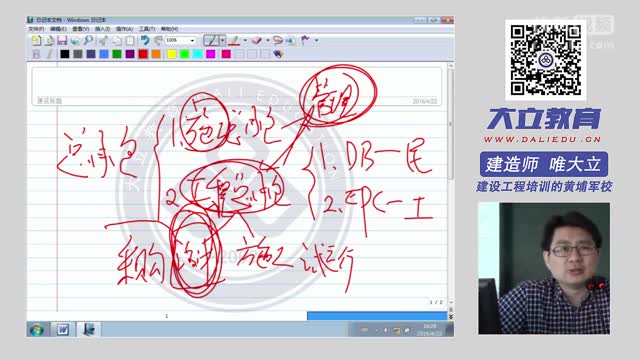640x360 pixels.
Task: Expand the Pen settings dropdown arrow
Action: [x=222, y=40]
